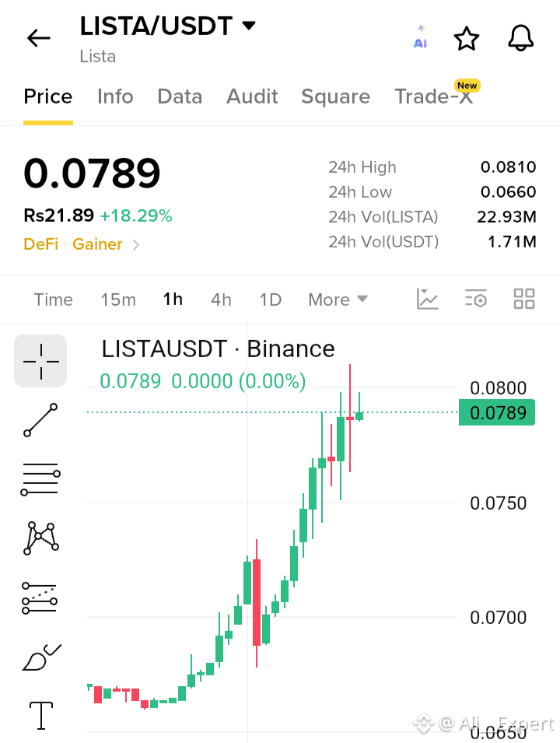Click the 0.0700 axis label

click(498, 618)
